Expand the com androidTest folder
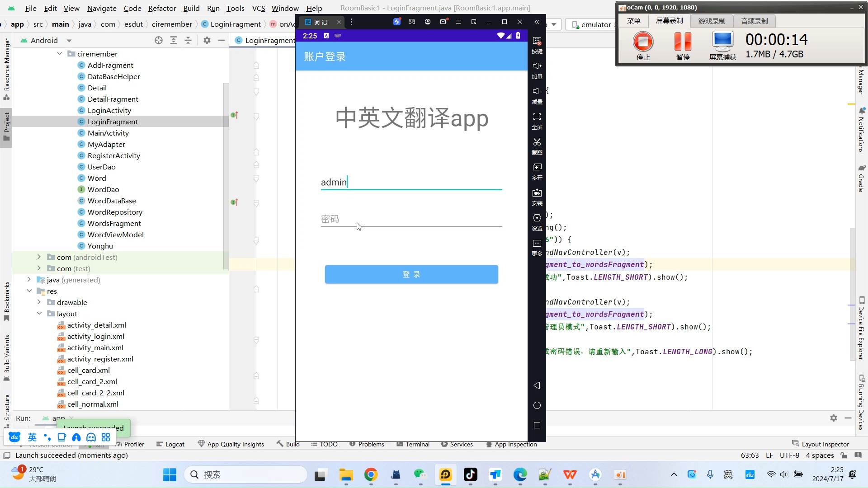The height and width of the screenshot is (488, 868). 39,257
